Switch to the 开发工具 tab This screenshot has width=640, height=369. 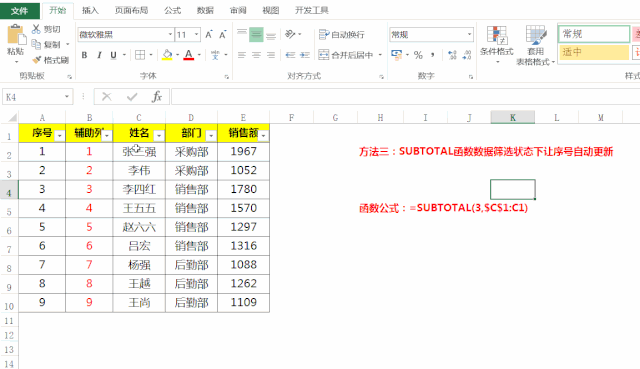[312, 11]
